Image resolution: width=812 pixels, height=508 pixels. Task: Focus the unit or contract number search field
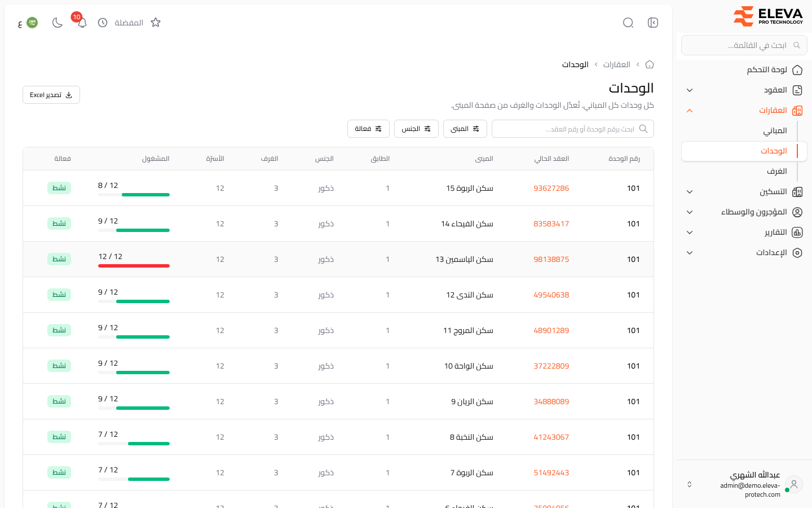tap(573, 129)
